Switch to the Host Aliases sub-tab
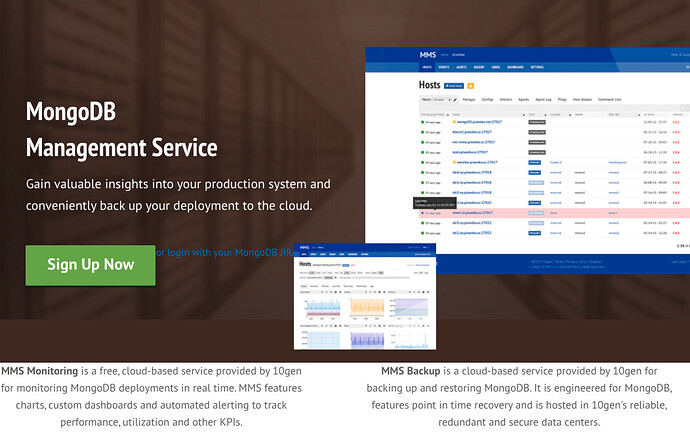The height and width of the screenshot is (444, 690). click(582, 99)
